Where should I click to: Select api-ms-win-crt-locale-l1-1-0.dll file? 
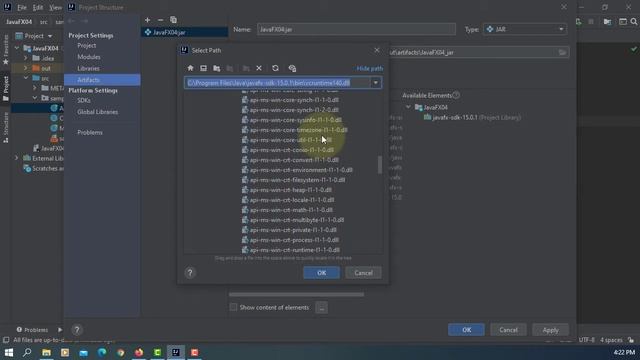click(x=291, y=200)
